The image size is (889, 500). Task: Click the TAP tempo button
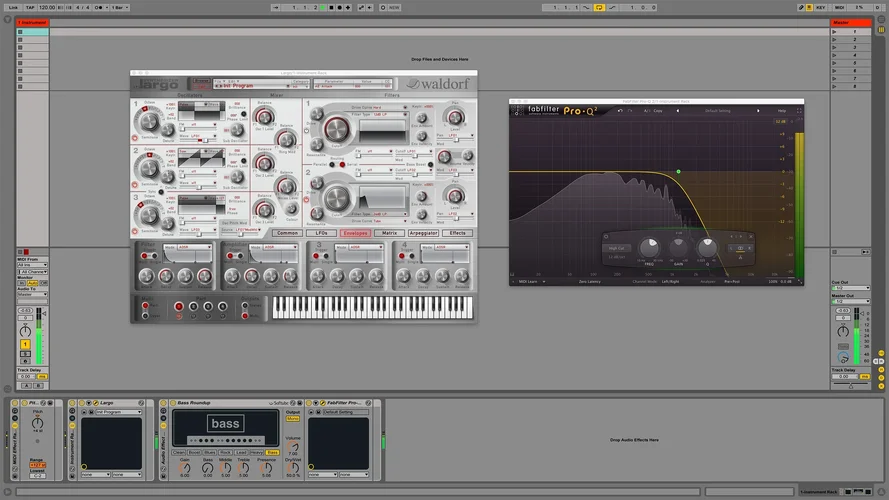tap(30, 7)
